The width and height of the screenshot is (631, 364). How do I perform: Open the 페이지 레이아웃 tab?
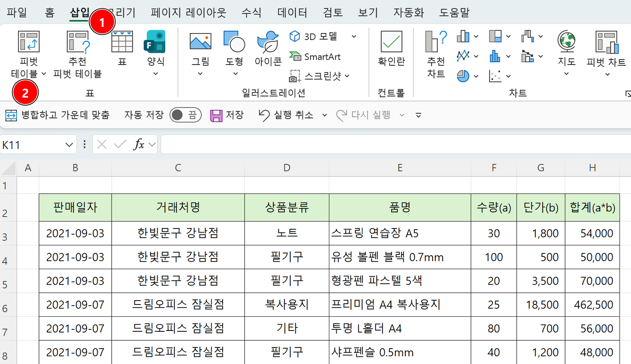[x=189, y=13]
